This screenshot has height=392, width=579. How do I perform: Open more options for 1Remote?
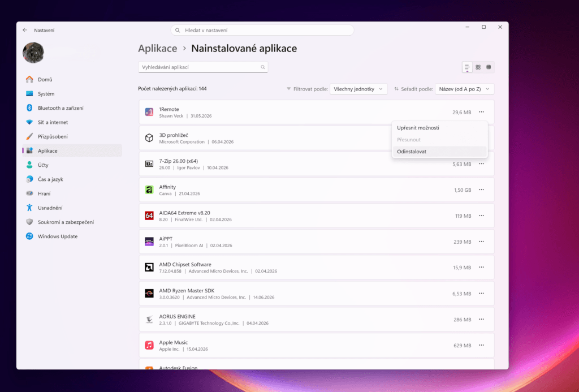(482, 112)
